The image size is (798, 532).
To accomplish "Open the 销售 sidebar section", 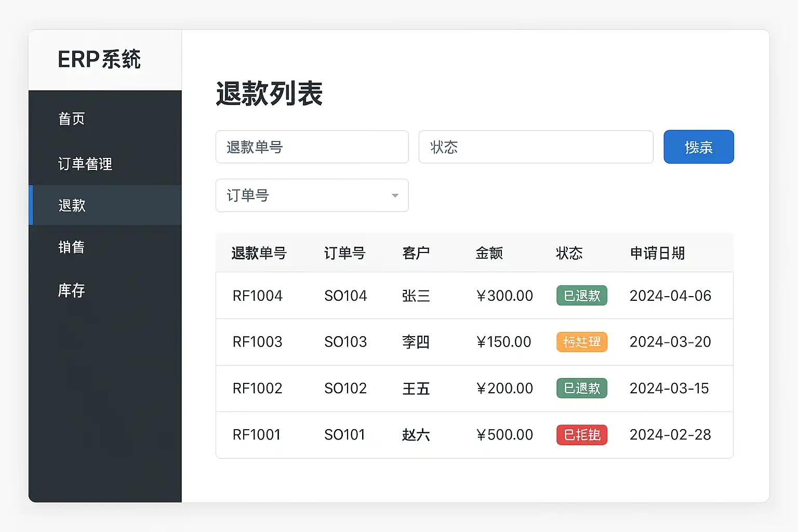I will 72,247.
